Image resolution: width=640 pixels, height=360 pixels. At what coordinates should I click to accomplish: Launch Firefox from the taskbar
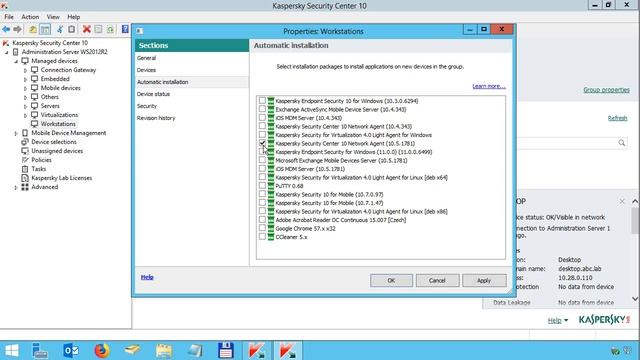pos(102,351)
